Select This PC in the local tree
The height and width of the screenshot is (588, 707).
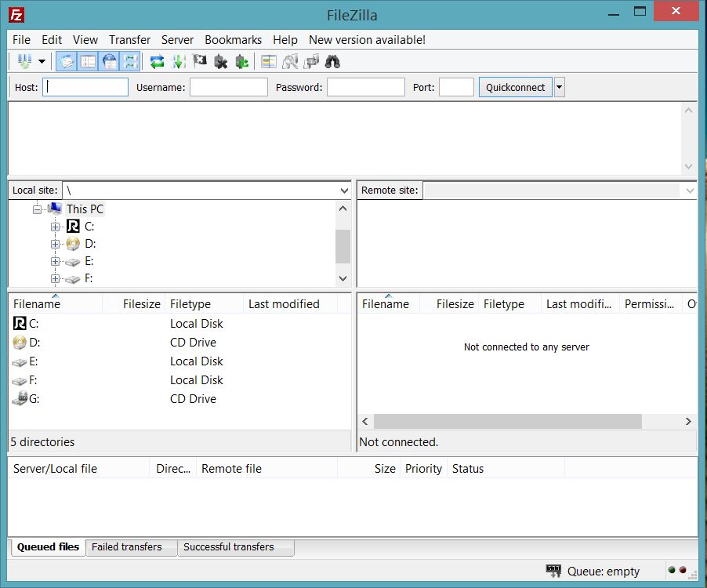[x=85, y=209]
